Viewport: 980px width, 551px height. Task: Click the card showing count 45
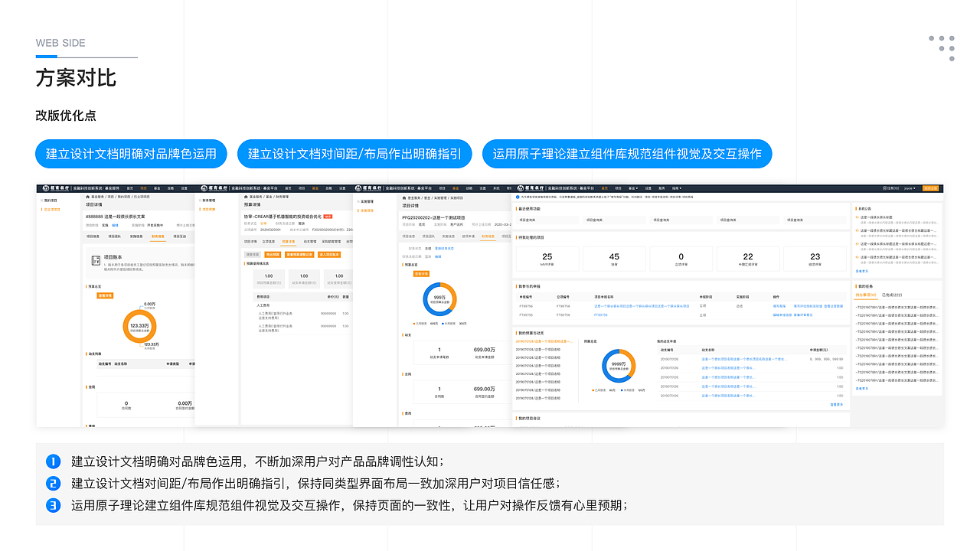[614, 259]
